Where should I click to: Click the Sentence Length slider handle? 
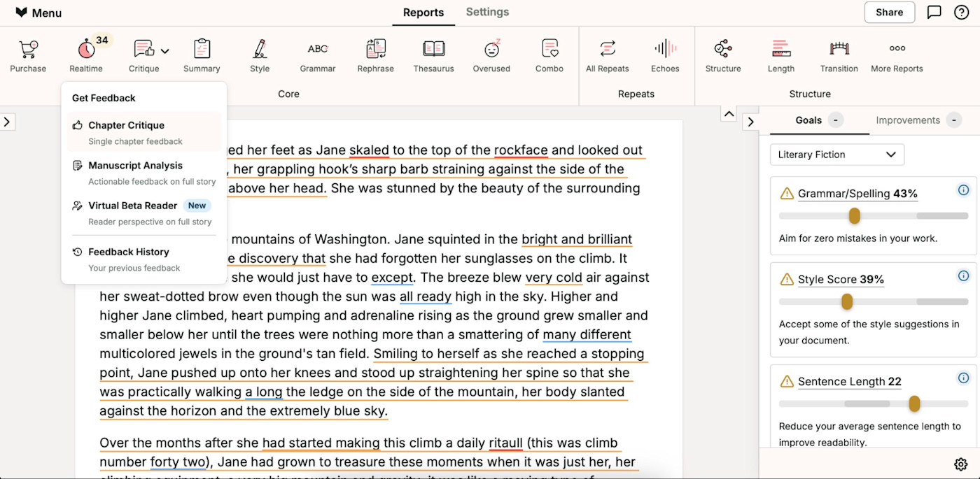pyautogui.click(x=914, y=403)
